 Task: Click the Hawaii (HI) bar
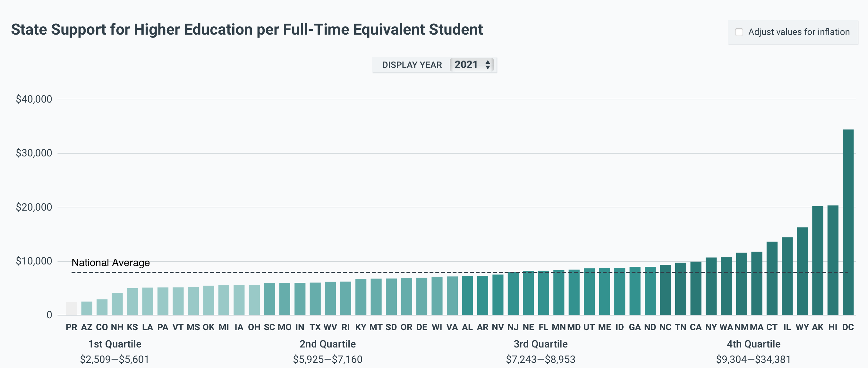coord(833,260)
